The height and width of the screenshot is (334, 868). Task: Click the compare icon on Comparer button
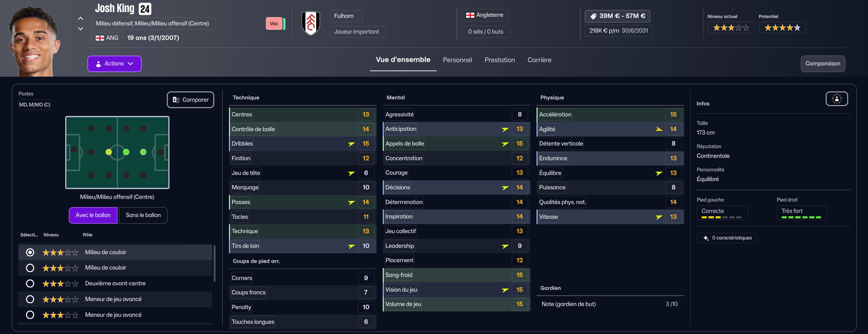[x=176, y=100]
